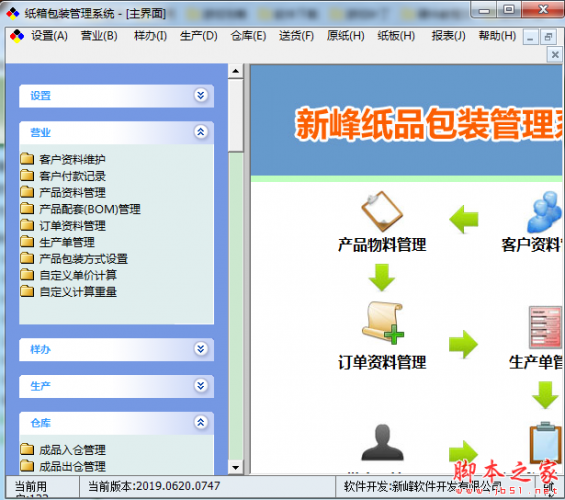The image size is (565, 500).
Task: Open 客户资料维护 from the 营业 list
Action: (72, 159)
